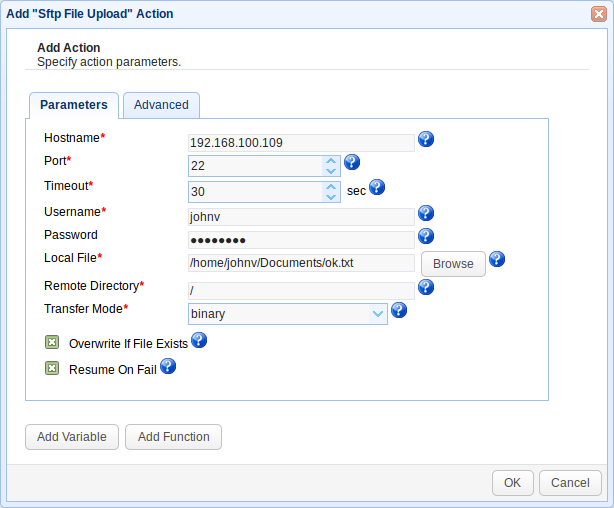Show help for the Password field
Screen dimensions: 614x508
point(426,236)
